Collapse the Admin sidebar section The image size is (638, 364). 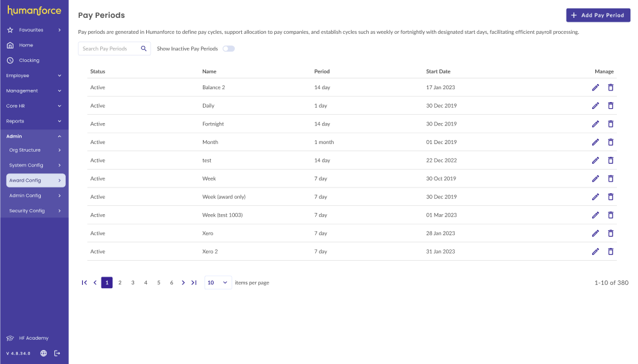(34, 136)
